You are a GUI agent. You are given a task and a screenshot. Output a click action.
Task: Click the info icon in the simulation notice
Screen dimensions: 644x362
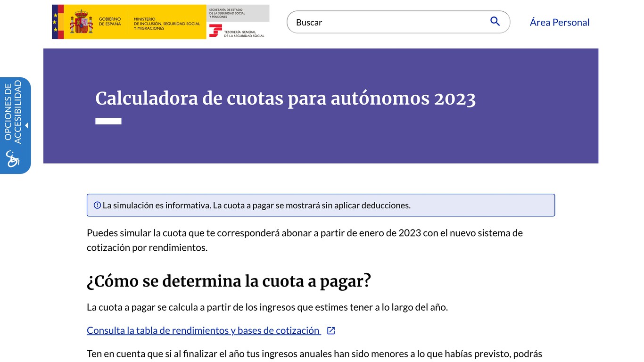pos(97,205)
